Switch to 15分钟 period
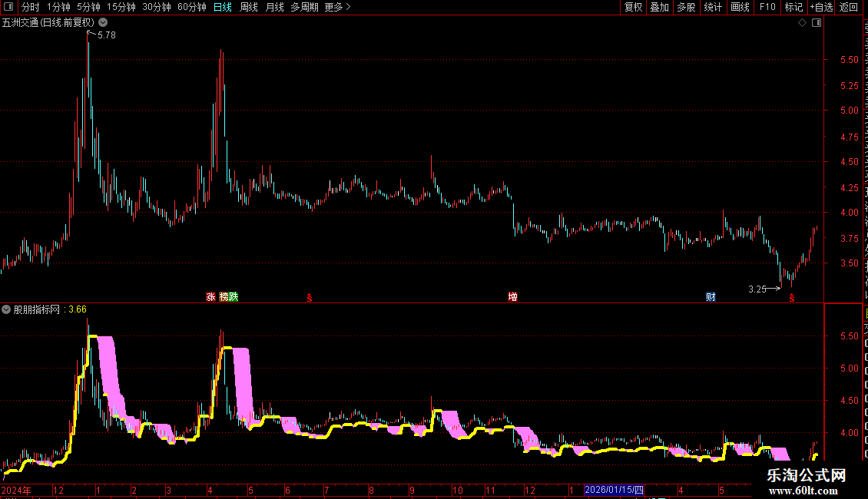Viewport: 868px width, 499px height. point(121,7)
